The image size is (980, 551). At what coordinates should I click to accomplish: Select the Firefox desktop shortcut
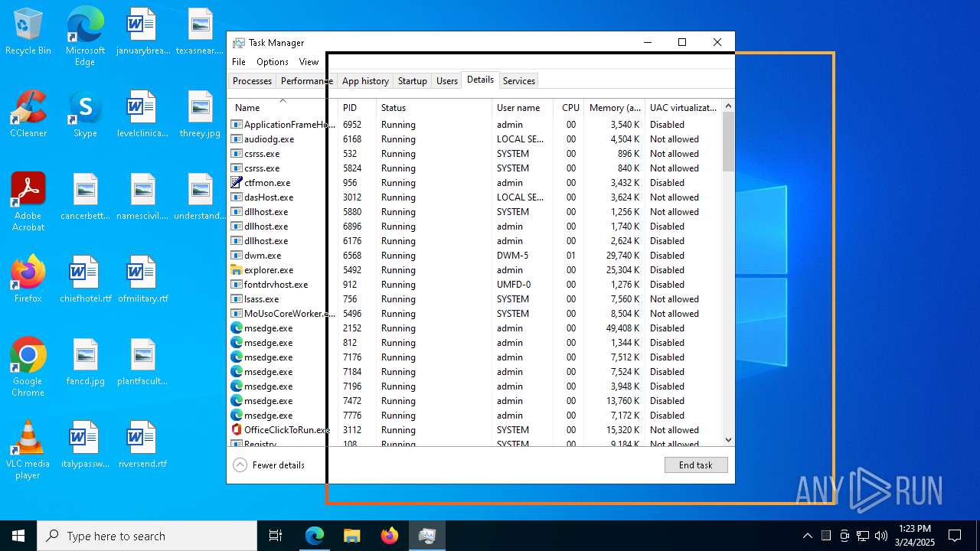point(28,279)
